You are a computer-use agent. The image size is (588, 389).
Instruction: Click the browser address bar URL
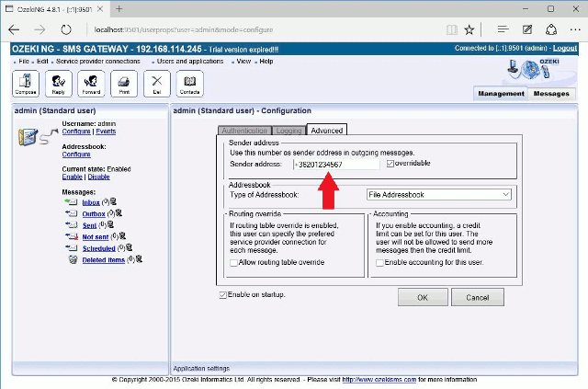(184, 29)
